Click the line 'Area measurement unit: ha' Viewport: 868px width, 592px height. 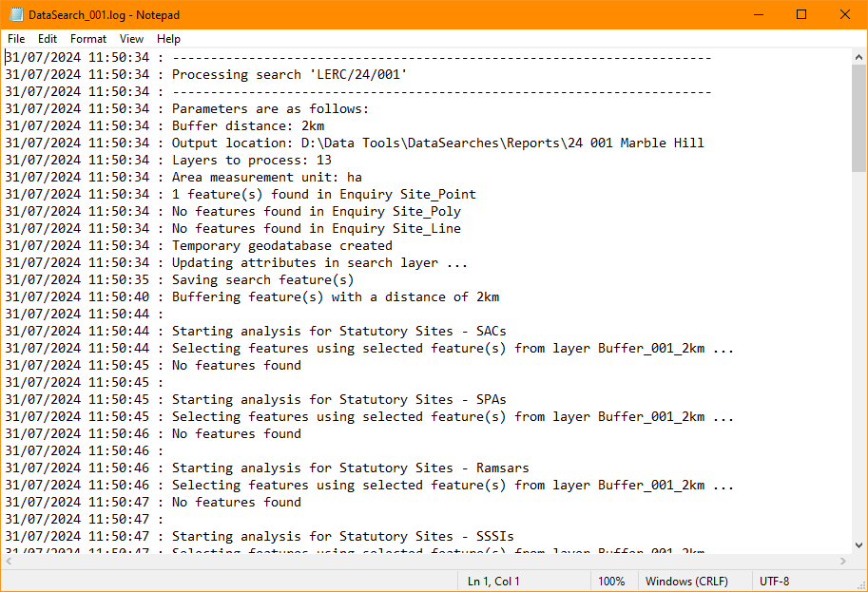tap(267, 177)
